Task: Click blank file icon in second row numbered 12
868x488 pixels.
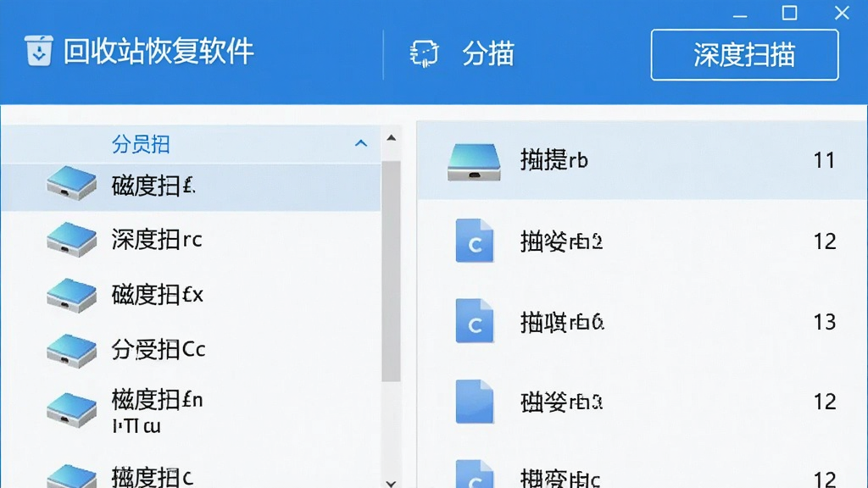Action: (475, 402)
